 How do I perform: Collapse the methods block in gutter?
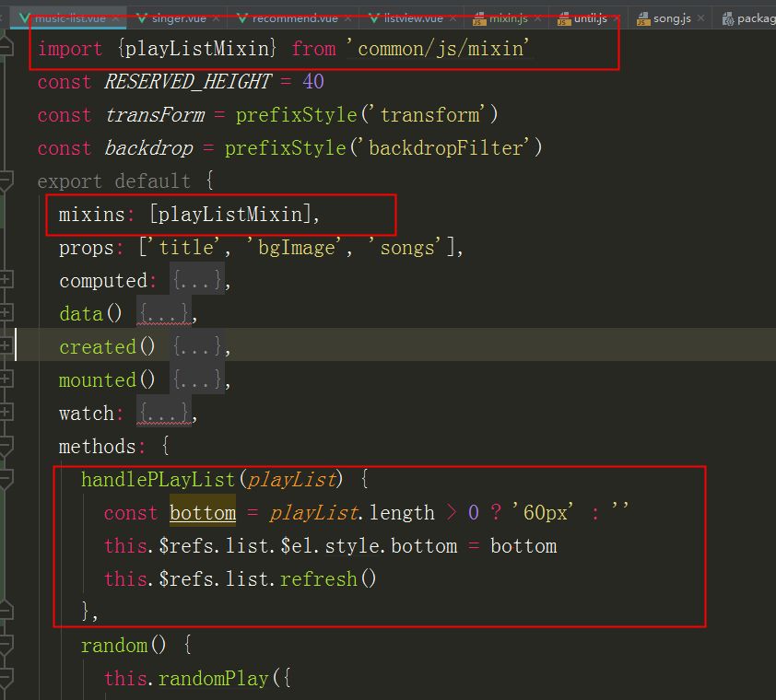coord(6,446)
